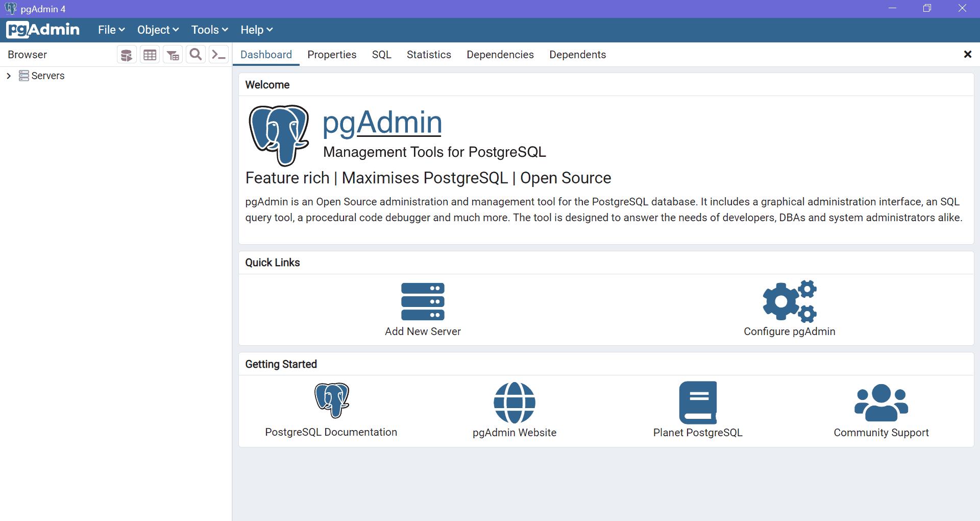This screenshot has width=980, height=521.
Task: Open the File dropdown menu
Action: [x=110, y=30]
